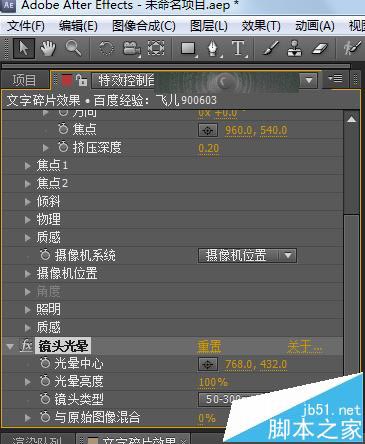Toggle stopwatch for 与原始图像混合 property
The height and width of the screenshot is (444, 365).
point(45,417)
